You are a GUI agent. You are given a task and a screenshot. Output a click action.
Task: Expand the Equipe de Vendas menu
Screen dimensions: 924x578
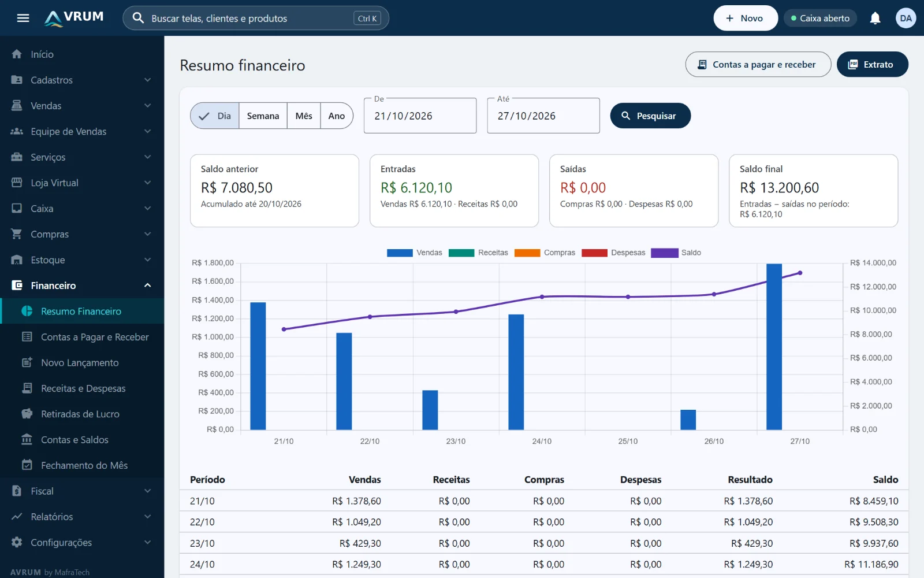pyautogui.click(x=82, y=131)
